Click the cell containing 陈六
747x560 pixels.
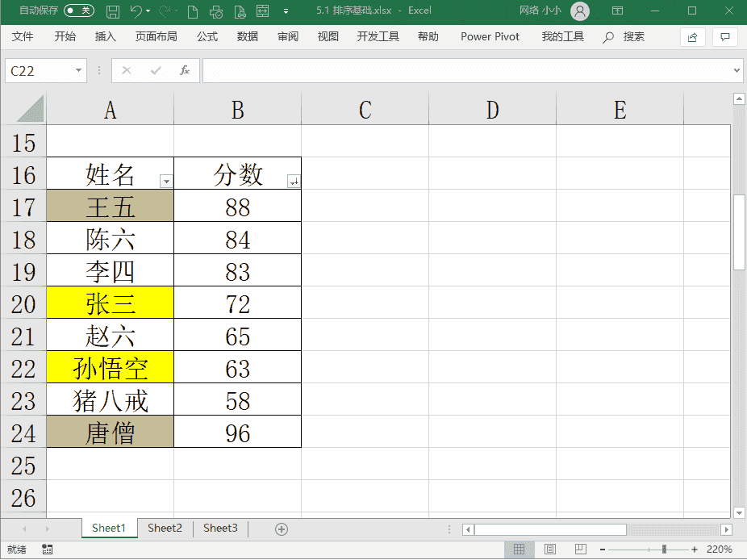tap(110, 238)
